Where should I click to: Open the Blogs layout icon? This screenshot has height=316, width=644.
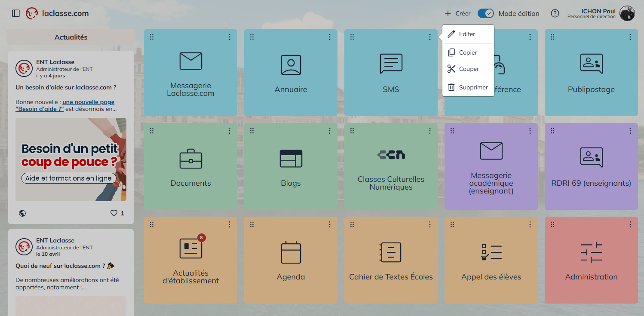(291, 159)
